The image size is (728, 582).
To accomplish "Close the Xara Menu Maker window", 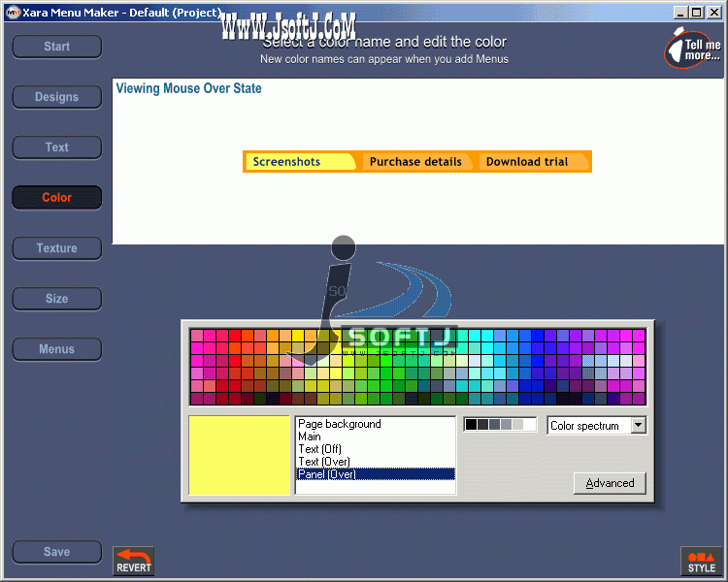I will (x=714, y=13).
